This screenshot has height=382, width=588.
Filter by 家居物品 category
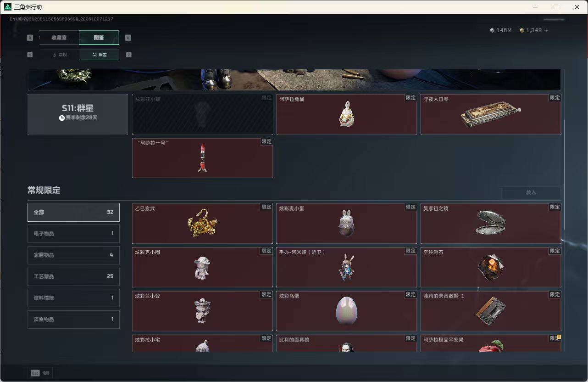(73, 255)
